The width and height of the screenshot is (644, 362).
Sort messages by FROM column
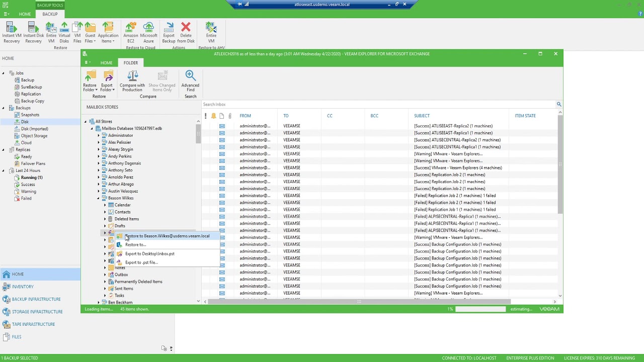[245, 116]
